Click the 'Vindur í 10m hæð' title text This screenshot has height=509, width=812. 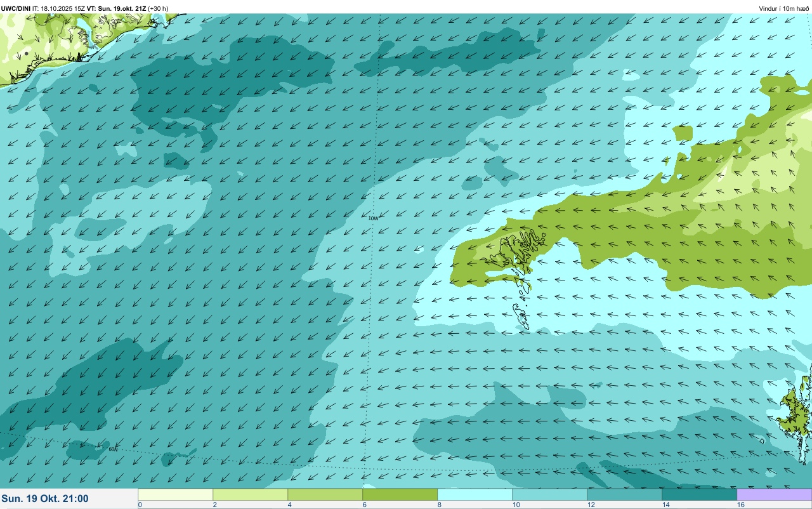coord(783,8)
